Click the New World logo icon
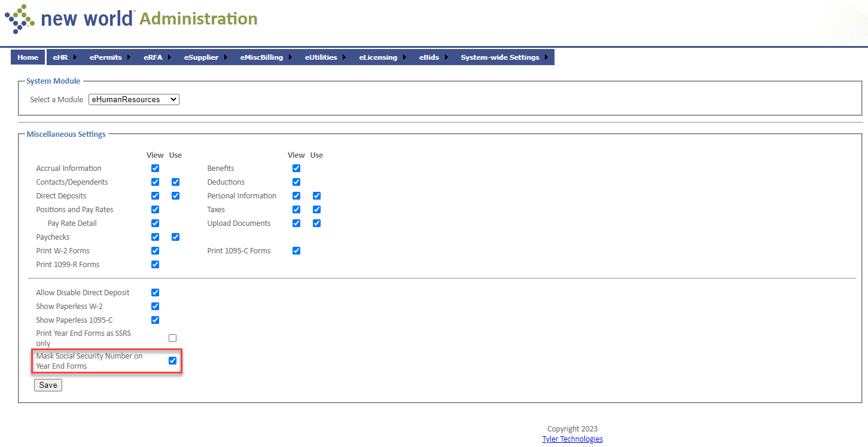This screenshot has width=868, height=447. (19, 19)
